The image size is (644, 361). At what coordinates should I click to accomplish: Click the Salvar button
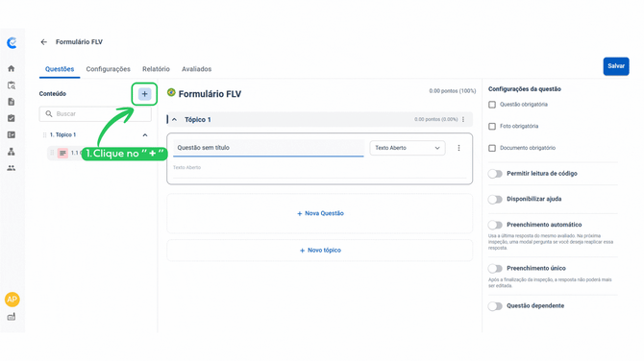click(x=616, y=66)
